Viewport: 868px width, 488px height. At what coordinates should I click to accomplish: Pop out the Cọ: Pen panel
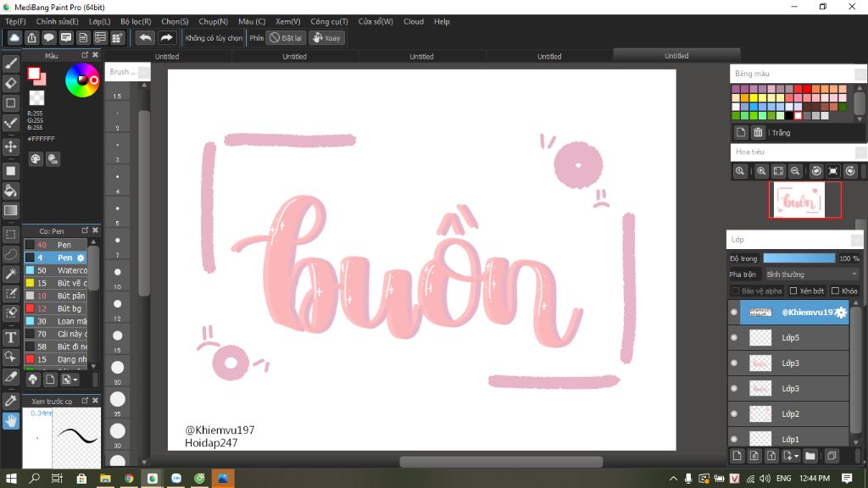(85, 230)
